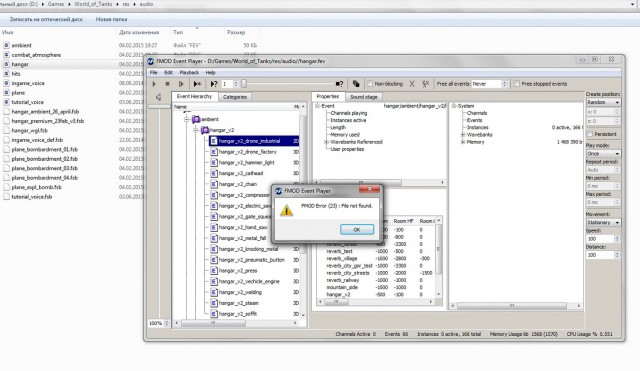Select the combat_atmosphere file in Explorer
Screen dimensions: 640x371
click(x=36, y=55)
